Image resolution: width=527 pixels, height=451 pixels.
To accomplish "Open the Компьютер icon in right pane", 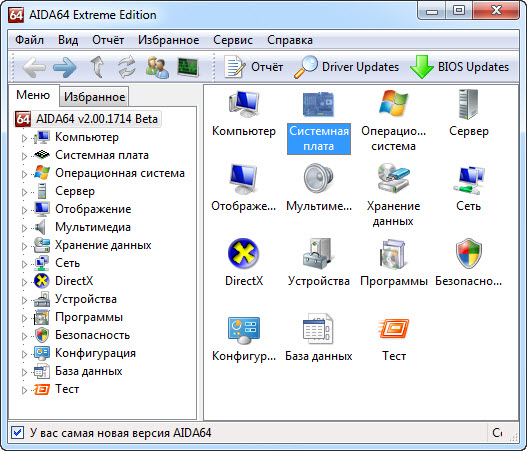I will click(244, 104).
